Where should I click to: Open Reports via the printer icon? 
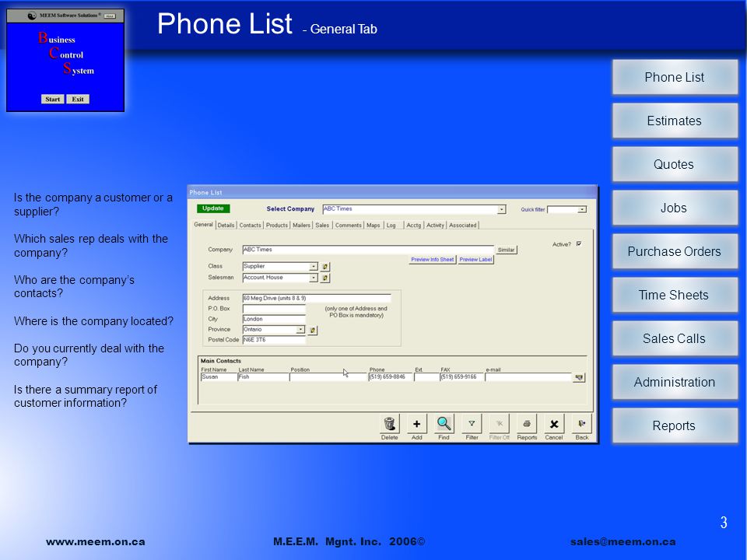pyautogui.click(x=527, y=423)
